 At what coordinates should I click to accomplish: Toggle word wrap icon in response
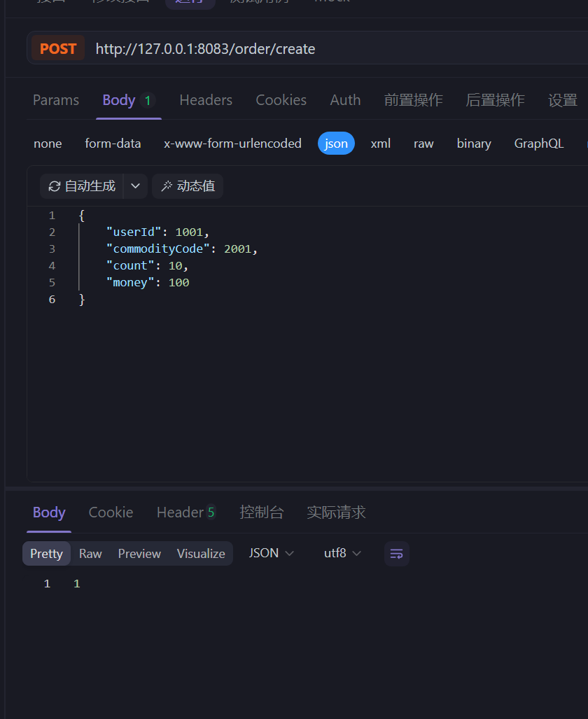[x=397, y=554]
